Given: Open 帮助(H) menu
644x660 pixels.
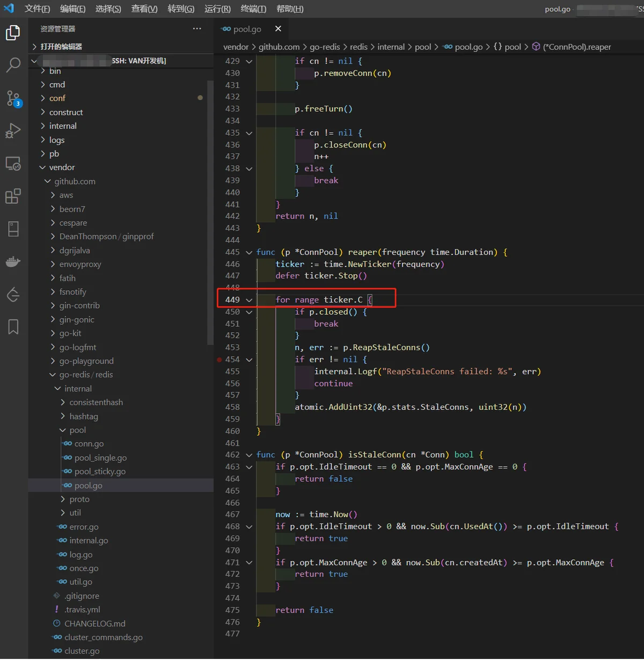Looking at the screenshot, I should tap(290, 9).
